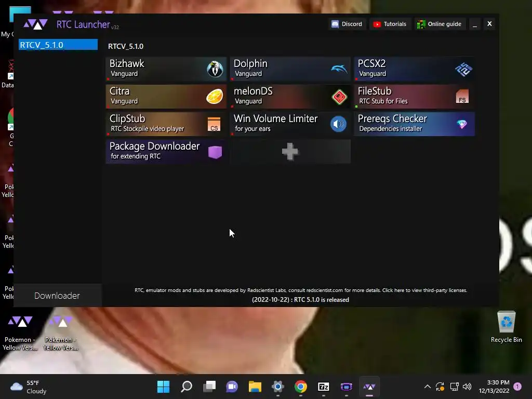Open clock and date 3:30 PM 12/13/2022
The height and width of the screenshot is (399, 532).
coord(494,387)
